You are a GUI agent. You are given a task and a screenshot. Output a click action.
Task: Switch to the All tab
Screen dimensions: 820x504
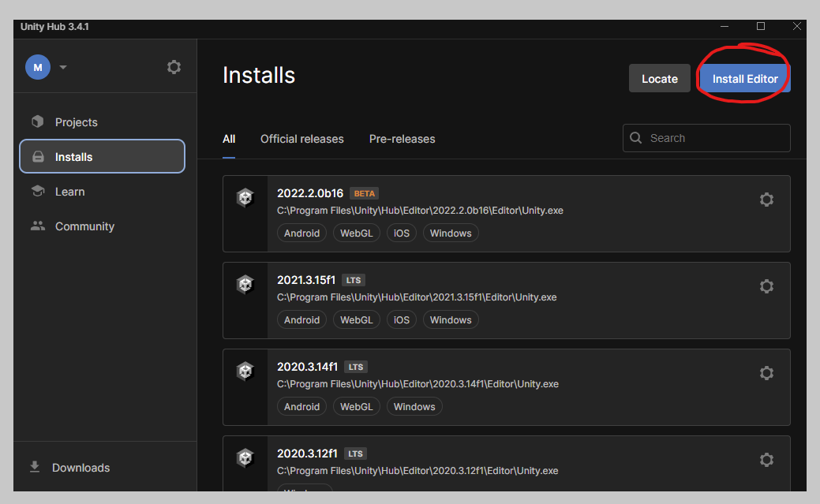229,139
